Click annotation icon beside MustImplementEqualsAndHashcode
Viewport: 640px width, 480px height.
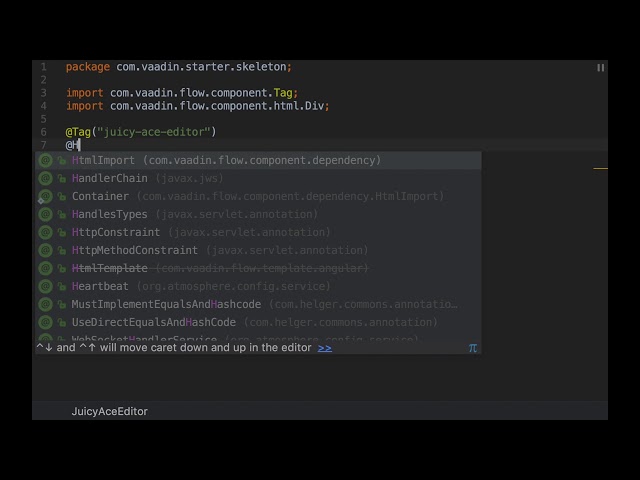coord(45,304)
